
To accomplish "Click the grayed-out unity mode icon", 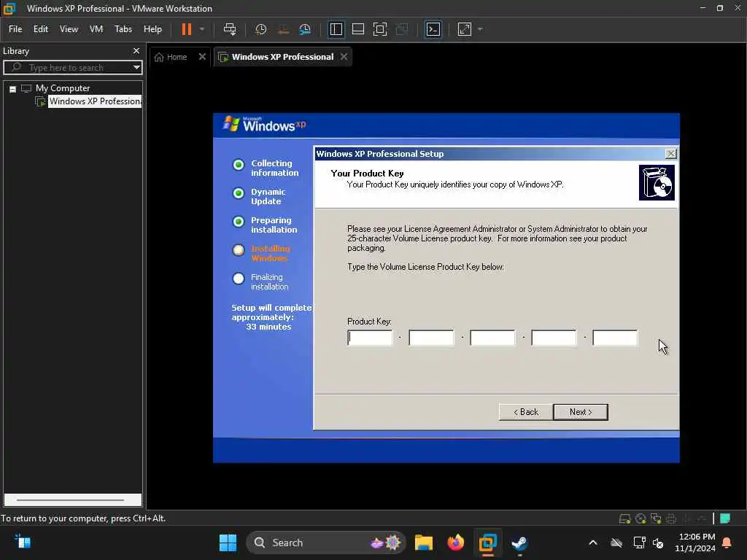I will pos(402,29).
